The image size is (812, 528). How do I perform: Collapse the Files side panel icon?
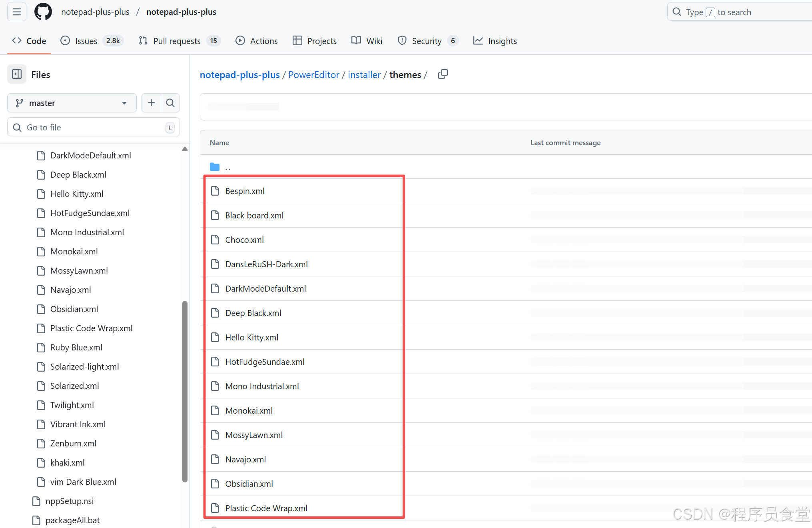point(17,74)
